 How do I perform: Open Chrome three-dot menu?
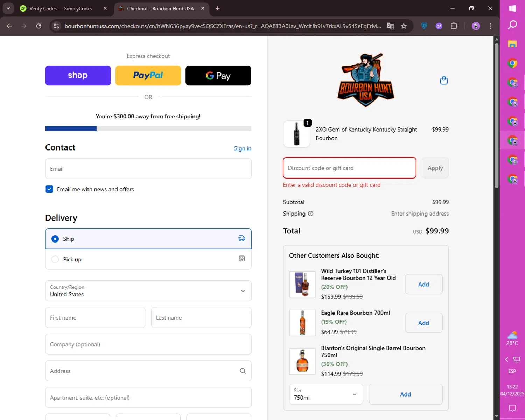[x=491, y=26]
